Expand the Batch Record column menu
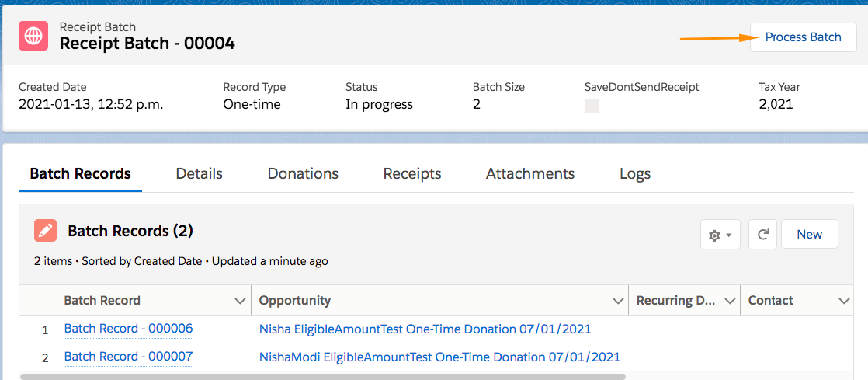Screen dimensions: 868x380 (x=240, y=301)
